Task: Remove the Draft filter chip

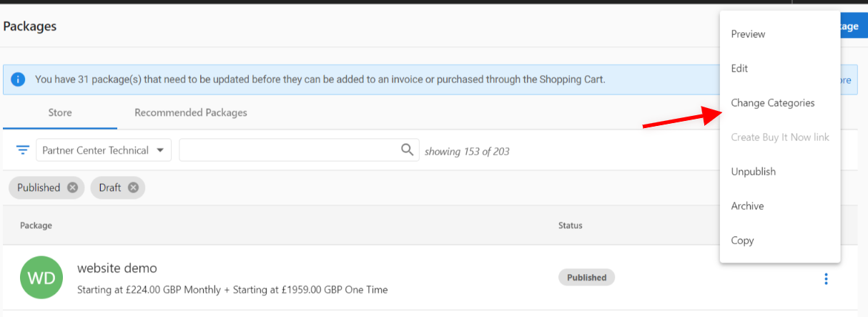Action: [x=133, y=187]
